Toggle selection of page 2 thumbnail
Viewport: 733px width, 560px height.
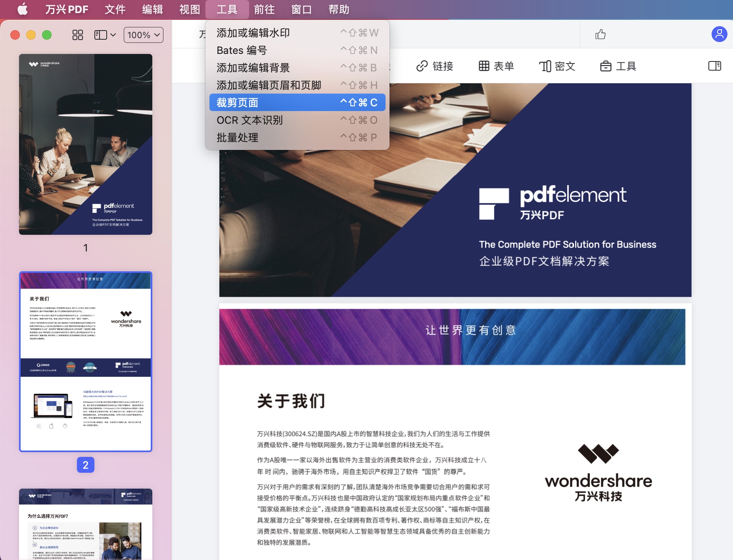point(85,361)
